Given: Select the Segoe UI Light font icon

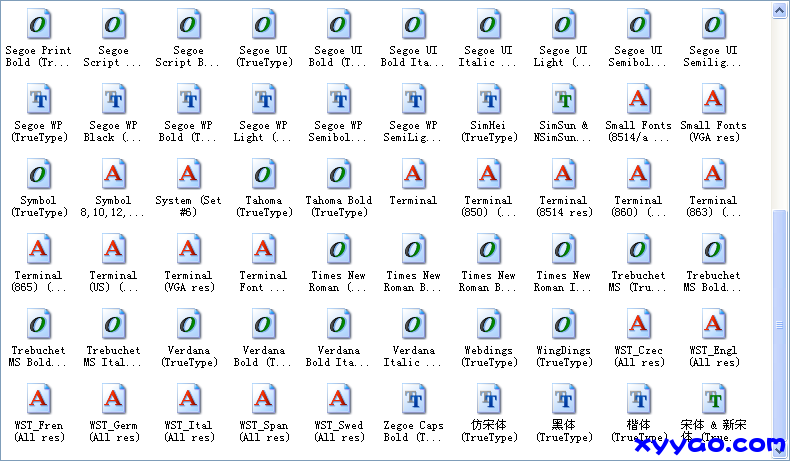Looking at the screenshot, I should click(564, 24).
